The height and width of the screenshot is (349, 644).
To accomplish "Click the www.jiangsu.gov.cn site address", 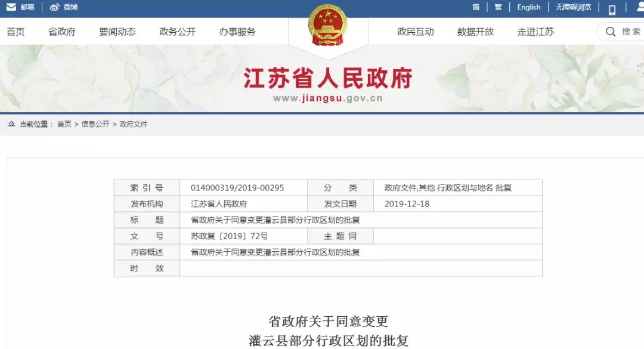I will point(328,98).
